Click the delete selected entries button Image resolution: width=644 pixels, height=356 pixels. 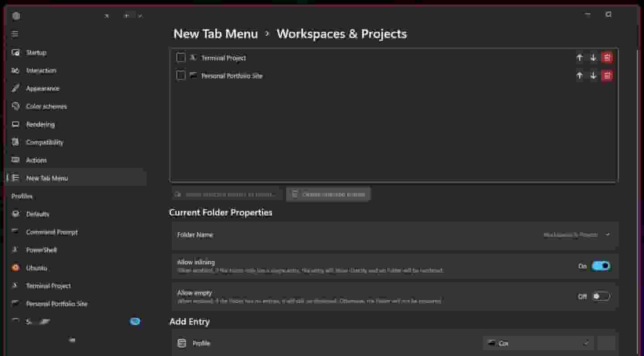pyautogui.click(x=328, y=194)
